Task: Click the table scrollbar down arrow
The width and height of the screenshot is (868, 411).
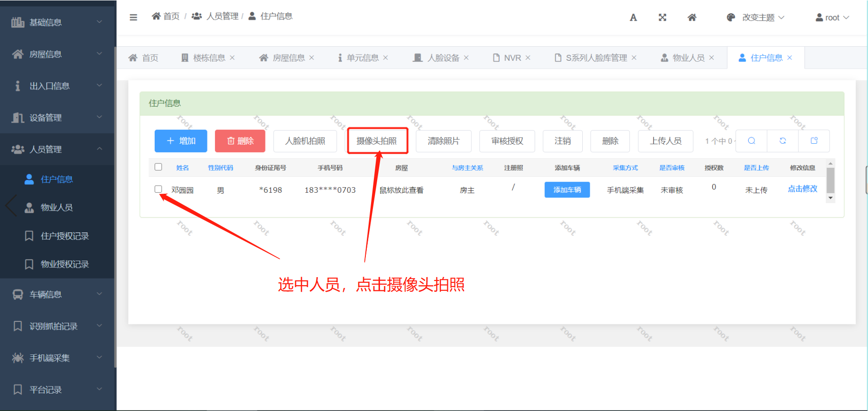Action: coord(831,198)
